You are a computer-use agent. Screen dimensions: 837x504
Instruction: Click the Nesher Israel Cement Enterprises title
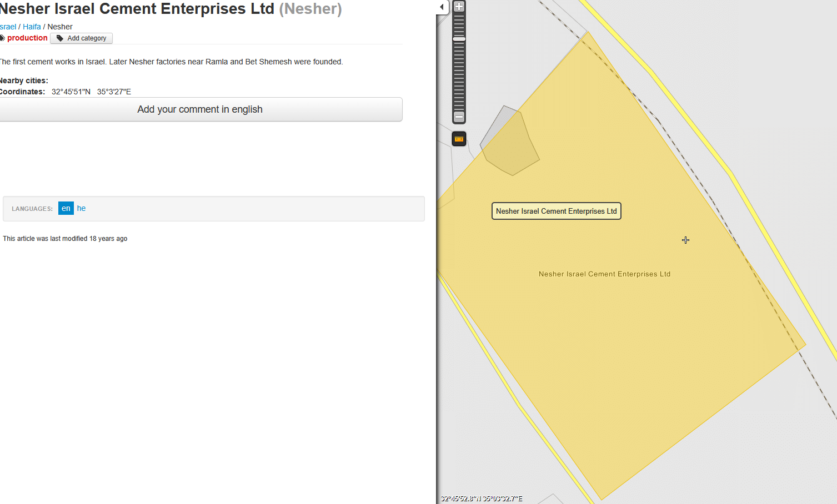[137, 9]
